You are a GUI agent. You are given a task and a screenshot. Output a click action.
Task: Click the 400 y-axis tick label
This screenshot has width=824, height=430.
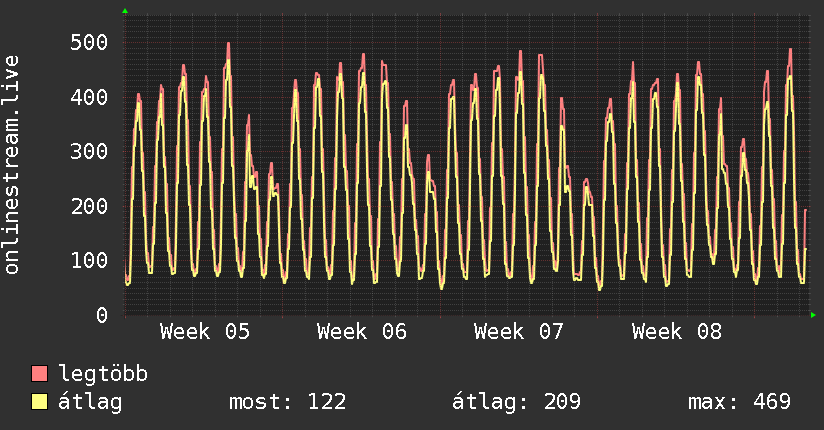click(x=89, y=97)
